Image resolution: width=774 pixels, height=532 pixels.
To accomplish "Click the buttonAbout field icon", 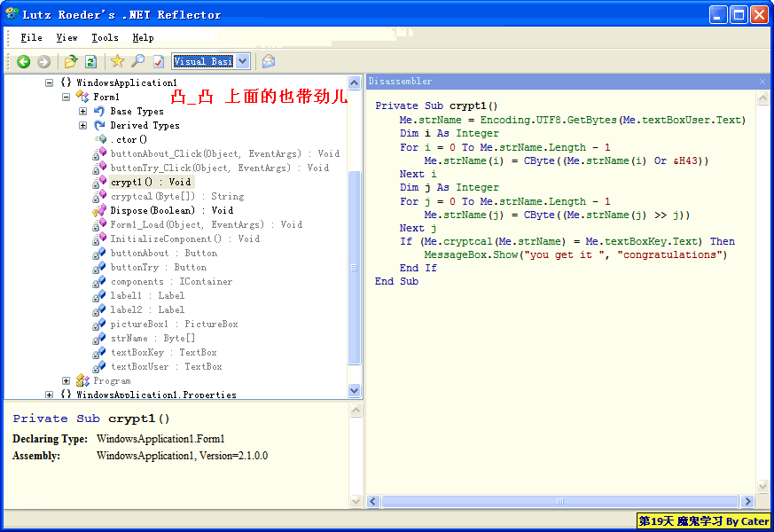I will pos(99,253).
